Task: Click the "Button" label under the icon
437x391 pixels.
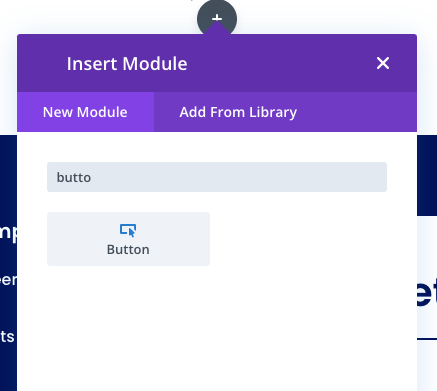Action: pyautogui.click(x=128, y=250)
